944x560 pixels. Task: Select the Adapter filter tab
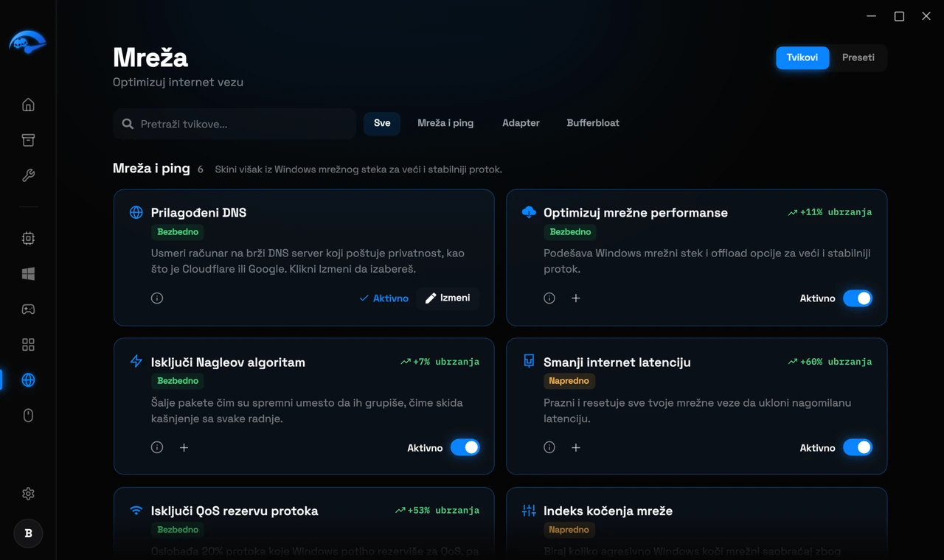[521, 123]
